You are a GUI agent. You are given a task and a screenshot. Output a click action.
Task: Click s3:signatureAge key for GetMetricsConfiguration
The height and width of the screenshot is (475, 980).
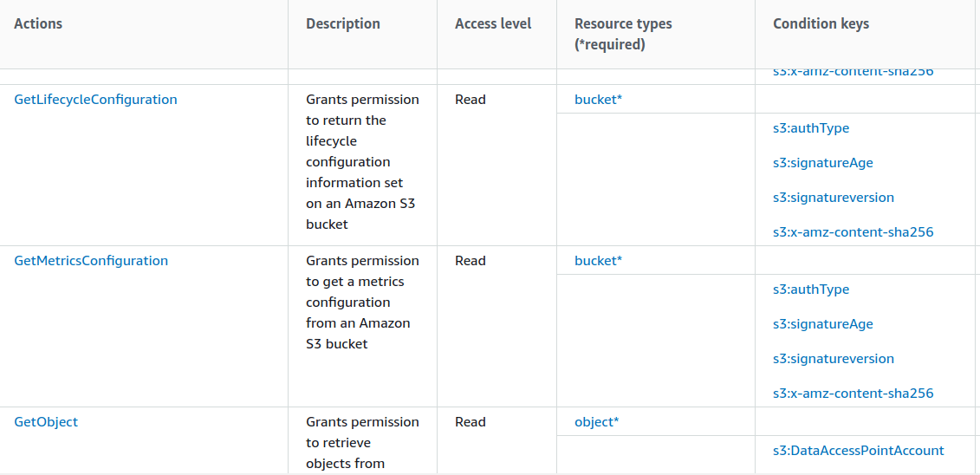(x=822, y=324)
